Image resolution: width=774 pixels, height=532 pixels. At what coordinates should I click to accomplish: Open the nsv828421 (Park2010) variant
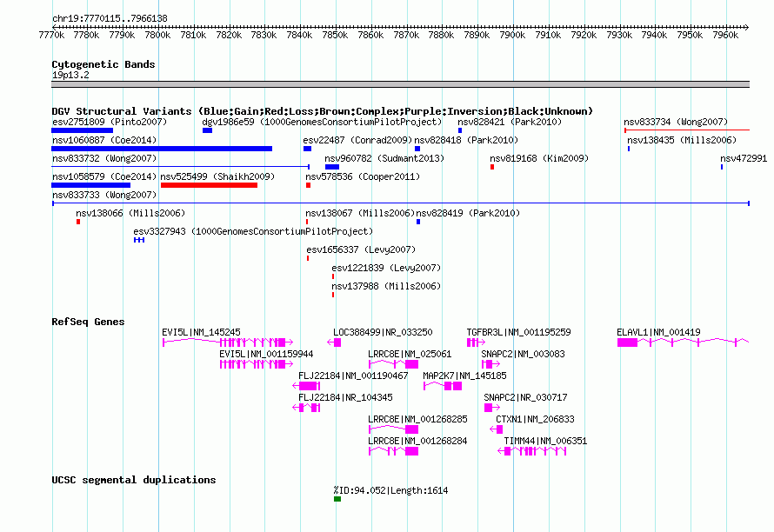pyautogui.click(x=510, y=122)
